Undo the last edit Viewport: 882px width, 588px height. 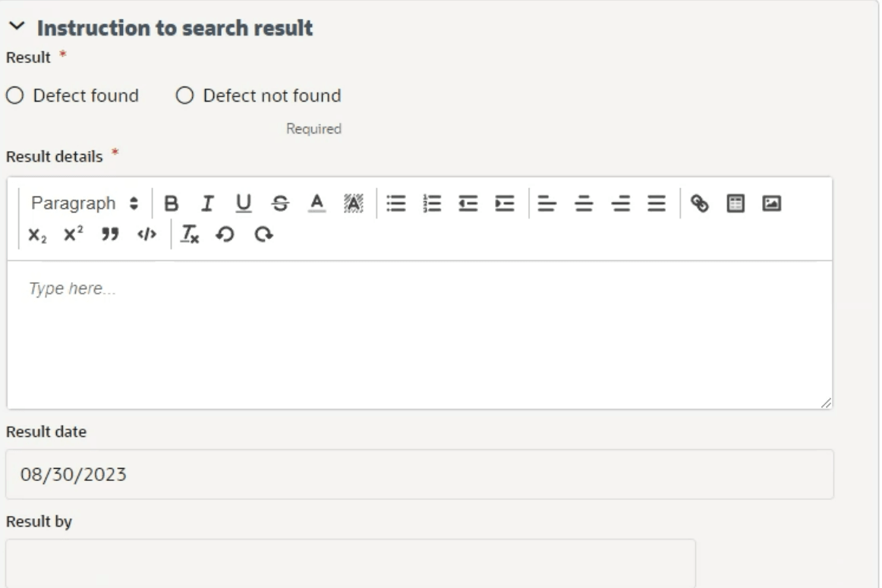225,234
